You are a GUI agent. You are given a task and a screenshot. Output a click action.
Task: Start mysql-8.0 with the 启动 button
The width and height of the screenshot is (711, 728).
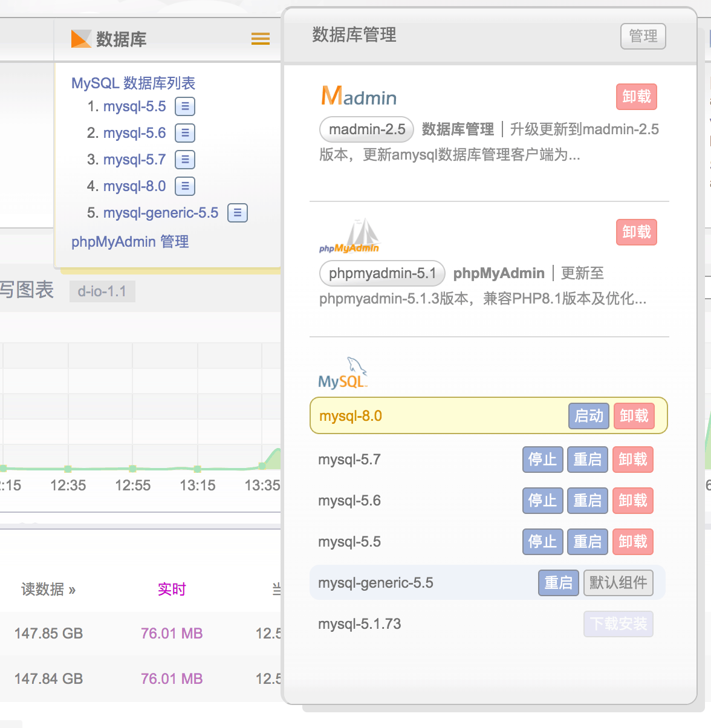point(588,416)
